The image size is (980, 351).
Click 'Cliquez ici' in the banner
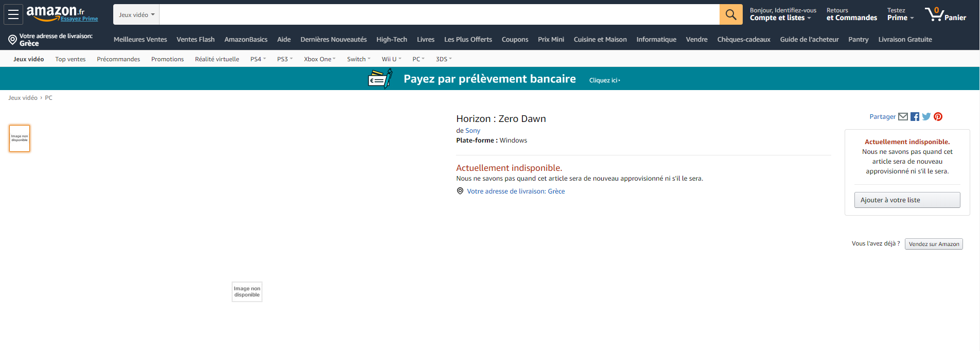point(605,80)
